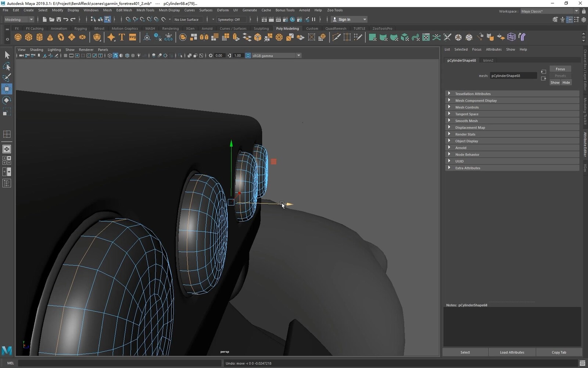Open the Mesh Tools menu
This screenshot has height=368, width=588.
coord(145,10)
